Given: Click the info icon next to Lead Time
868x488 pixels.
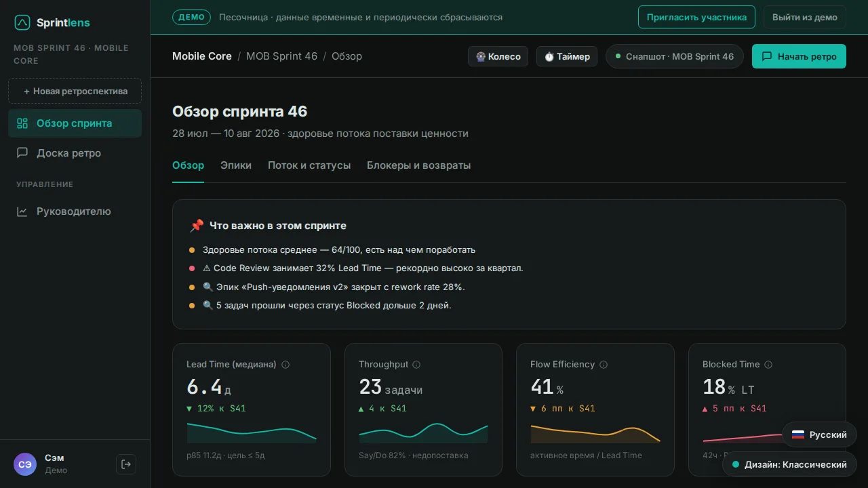Looking at the screenshot, I should (x=285, y=365).
